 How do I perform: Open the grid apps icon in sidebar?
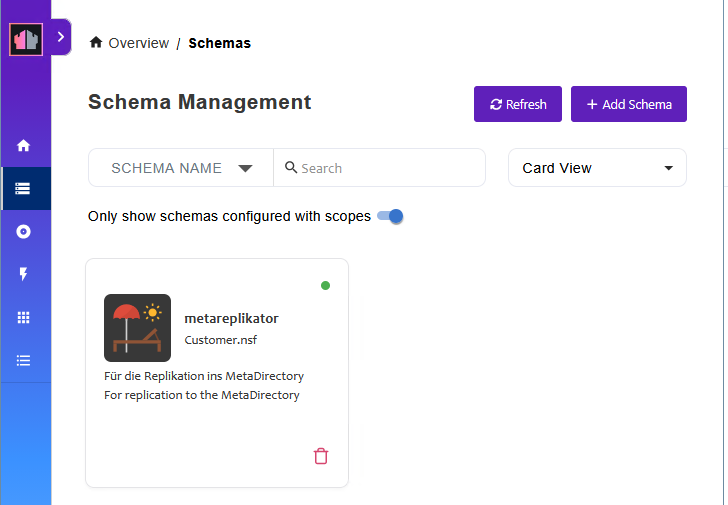coord(24,317)
